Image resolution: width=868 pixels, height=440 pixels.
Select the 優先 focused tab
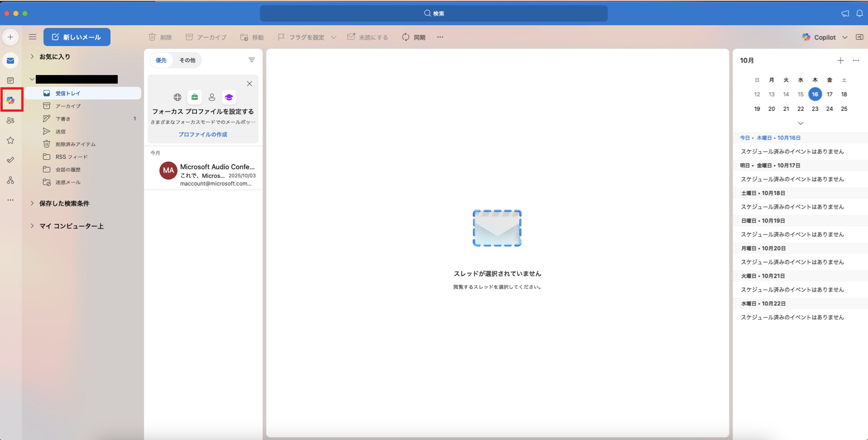coord(161,60)
